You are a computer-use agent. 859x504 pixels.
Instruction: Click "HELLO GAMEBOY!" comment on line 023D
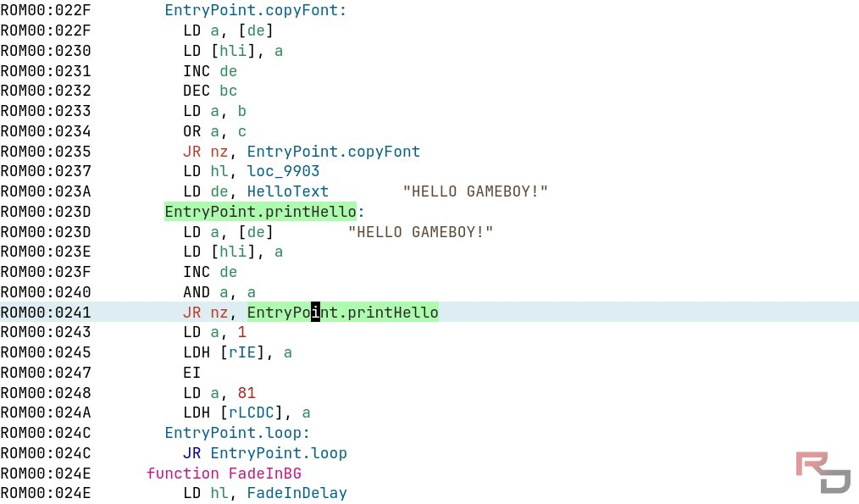[420, 232]
